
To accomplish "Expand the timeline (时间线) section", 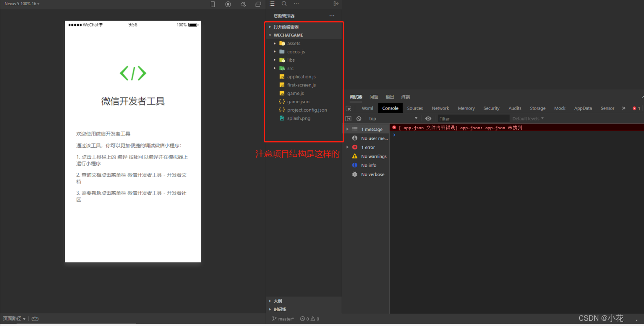I will click(304, 309).
